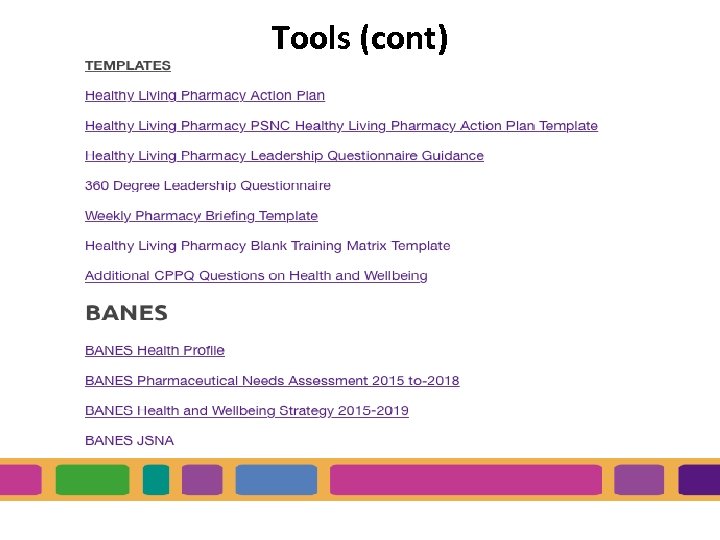This screenshot has width=720, height=540.
Task: Click the Tools (cont) slide title
Action: 360,38
